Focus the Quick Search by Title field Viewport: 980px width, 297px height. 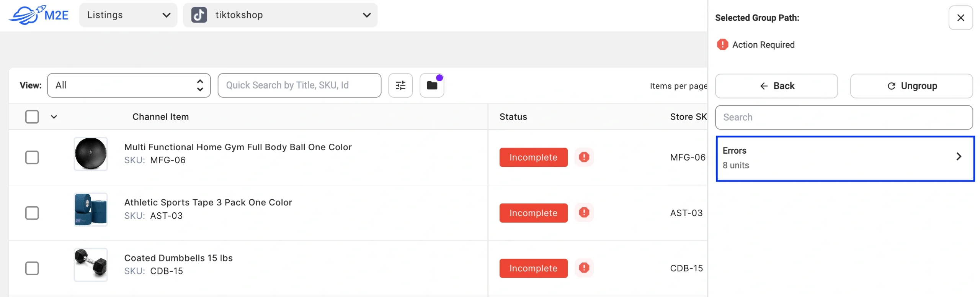click(299, 85)
